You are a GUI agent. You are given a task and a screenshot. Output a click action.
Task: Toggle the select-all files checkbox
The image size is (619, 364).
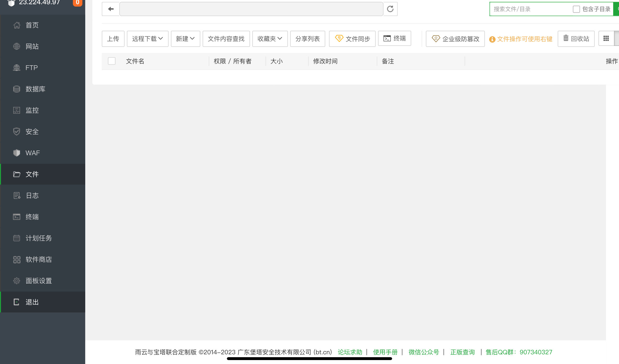[x=112, y=61]
